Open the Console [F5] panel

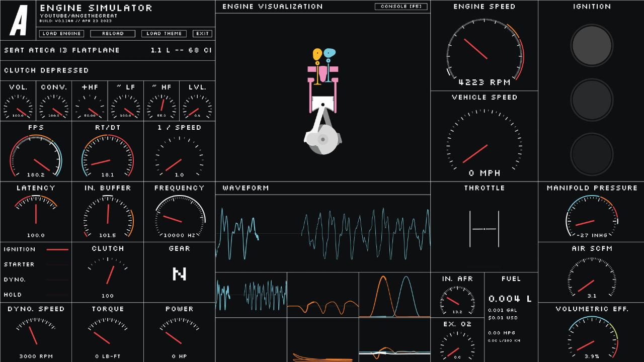tap(401, 7)
